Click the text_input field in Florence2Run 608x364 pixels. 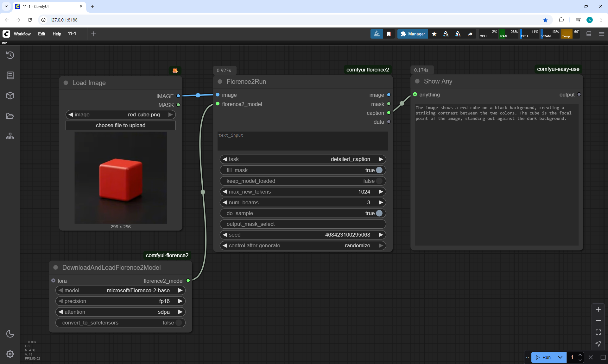point(302,141)
